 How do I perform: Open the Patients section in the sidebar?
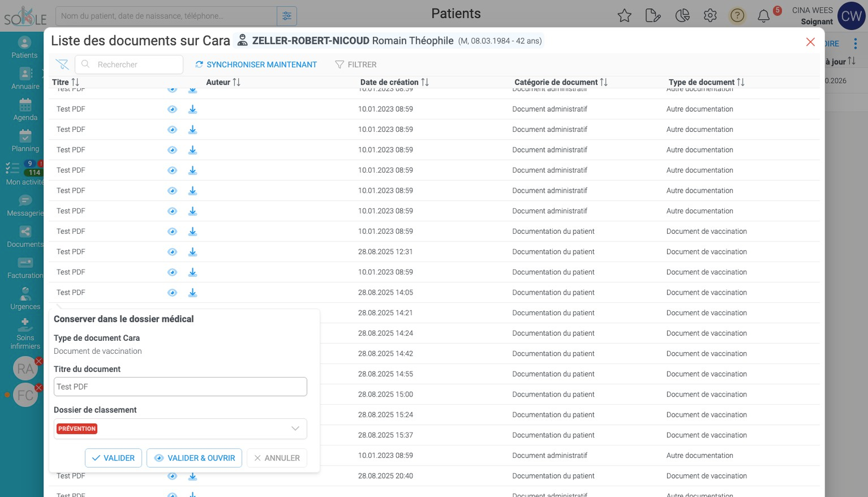[24, 47]
